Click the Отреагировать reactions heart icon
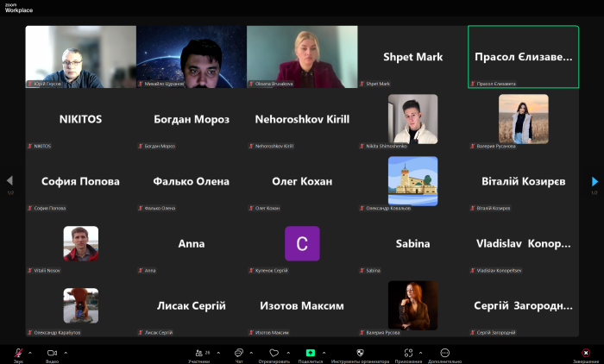Viewport: 604px width, 364px height. (x=274, y=353)
